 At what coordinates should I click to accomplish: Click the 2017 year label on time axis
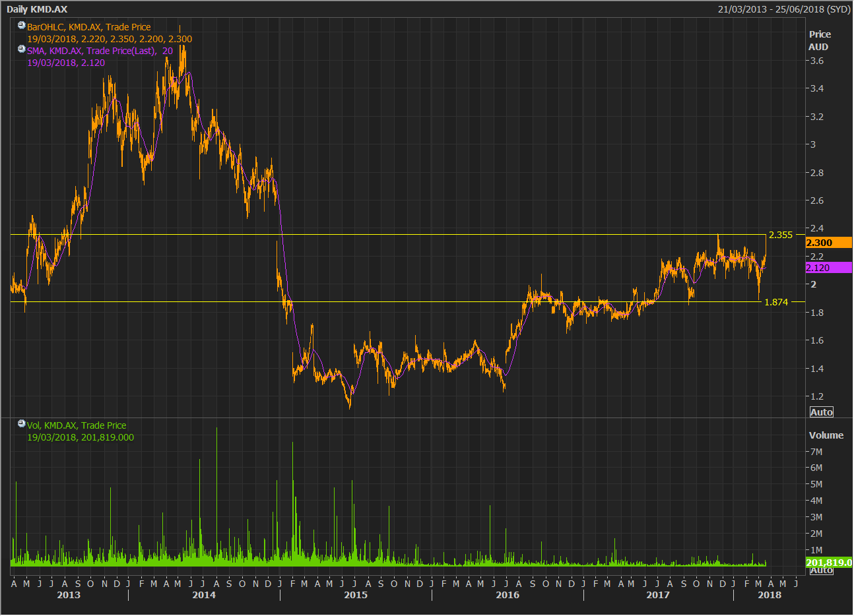click(x=658, y=595)
